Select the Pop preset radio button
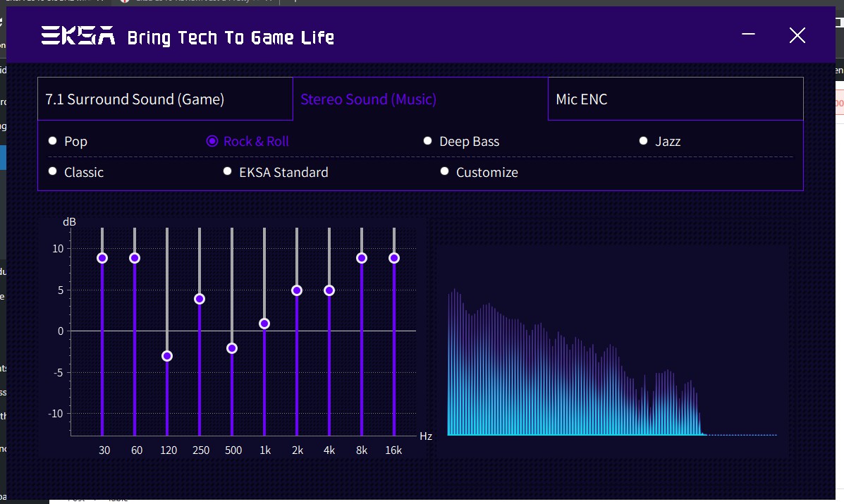The width and height of the screenshot is (844, 504). coord(53,141)
